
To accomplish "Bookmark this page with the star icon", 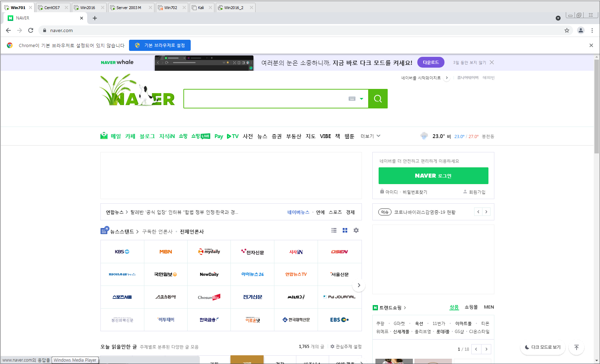I will click(567, 30).
